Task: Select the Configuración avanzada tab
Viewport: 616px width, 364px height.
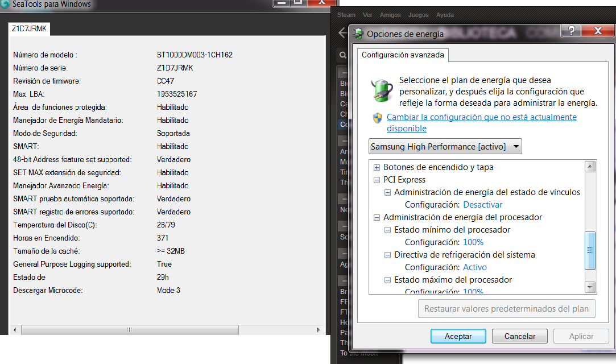Action: 403,55
